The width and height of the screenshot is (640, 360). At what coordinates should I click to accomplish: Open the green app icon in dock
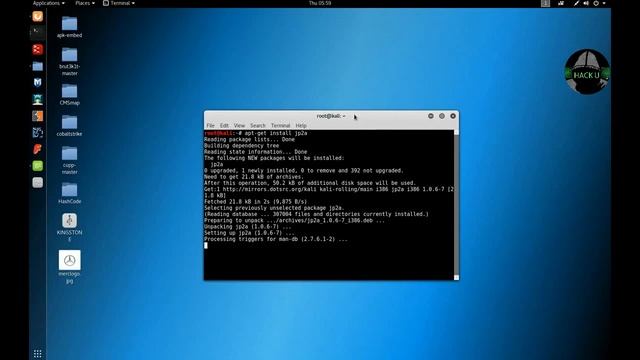tap(38, 166)
